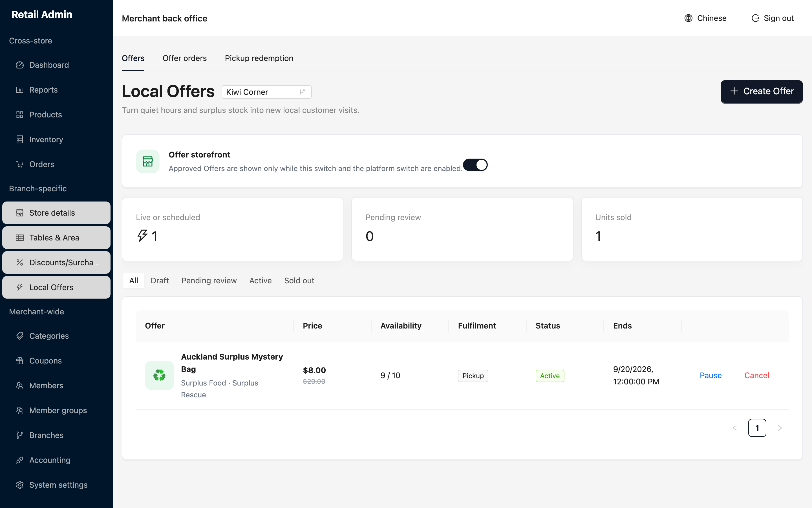Open Accounting from the sidebar
812x508 pixels.
(56, 460)
